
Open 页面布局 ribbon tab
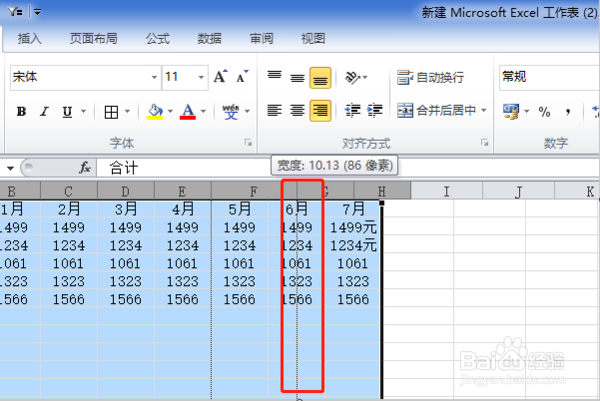(93, 39)
